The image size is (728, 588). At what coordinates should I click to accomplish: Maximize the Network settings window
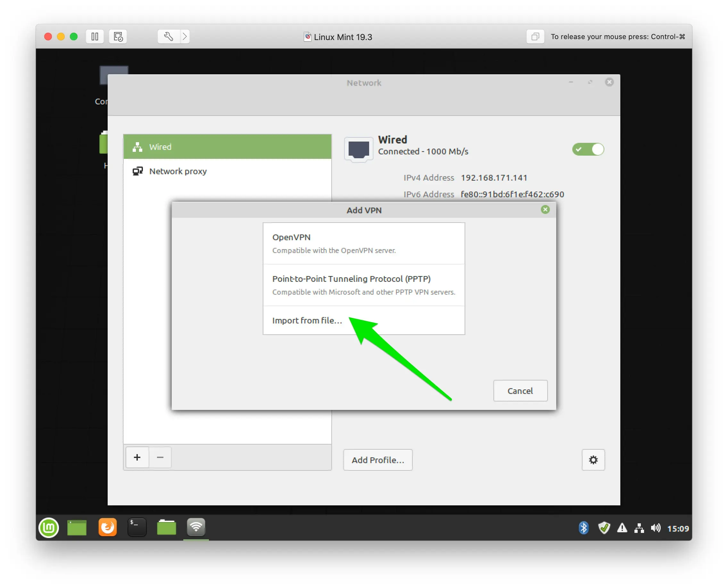tap(590, 82)
